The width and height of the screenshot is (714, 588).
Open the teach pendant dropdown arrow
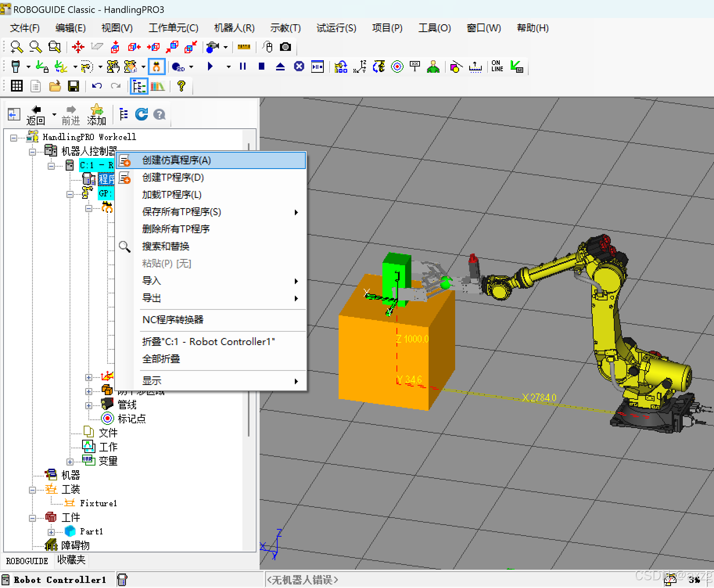[x=28, y=67]
